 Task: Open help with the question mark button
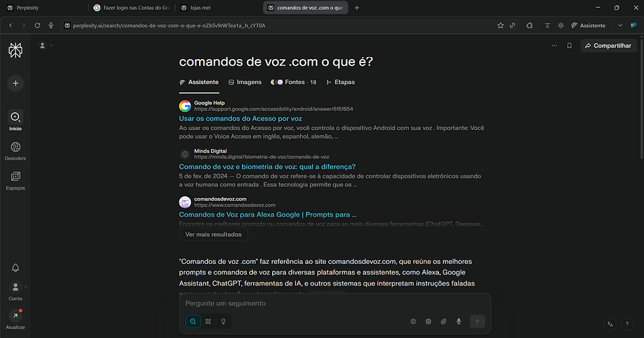pyautogui.click(x=627, y=324)
